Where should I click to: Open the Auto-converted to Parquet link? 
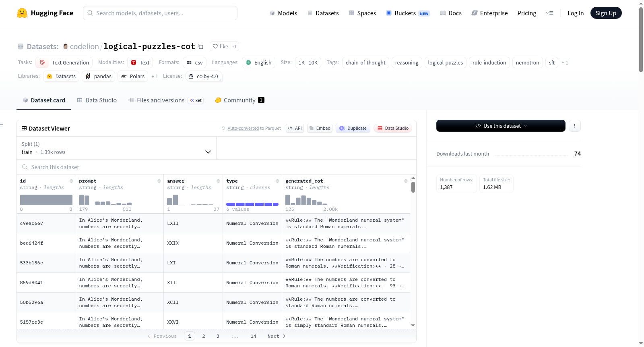243,128
